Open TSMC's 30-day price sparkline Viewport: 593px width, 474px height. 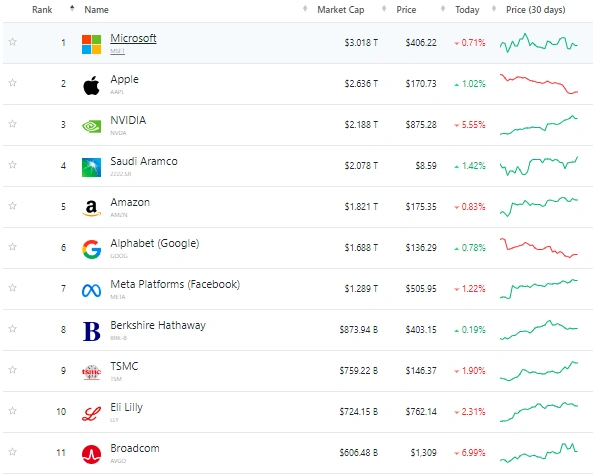click(539, 371)
